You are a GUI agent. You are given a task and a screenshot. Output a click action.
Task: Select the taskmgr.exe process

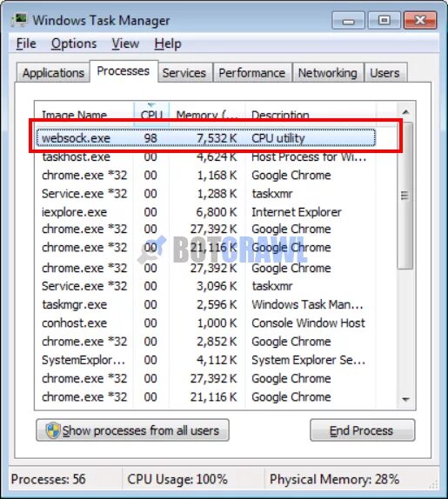pyautogui.click(x=205, y=304)
